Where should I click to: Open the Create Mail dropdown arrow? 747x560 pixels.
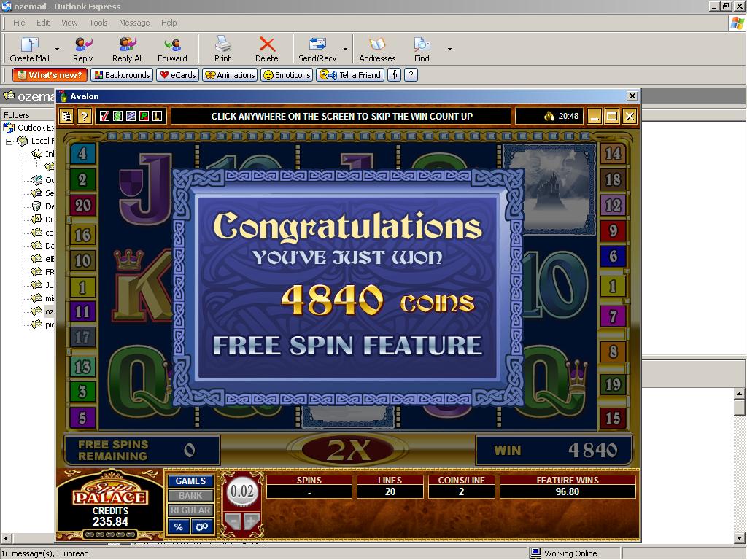coord(57,50)
